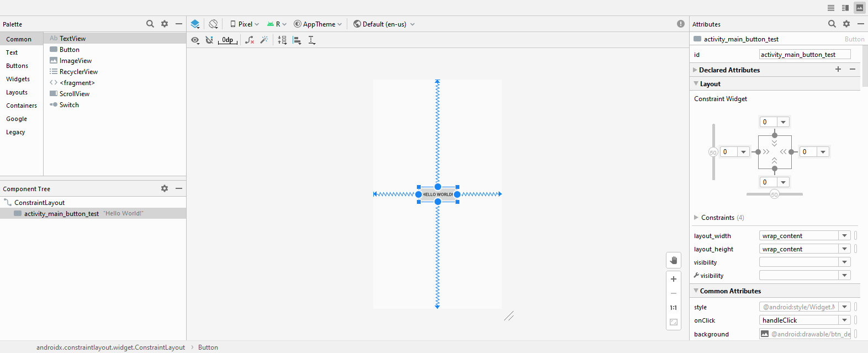Click the orientation rotate icon
Viewport: 868px width, 353px height.
tap(213, 24)
